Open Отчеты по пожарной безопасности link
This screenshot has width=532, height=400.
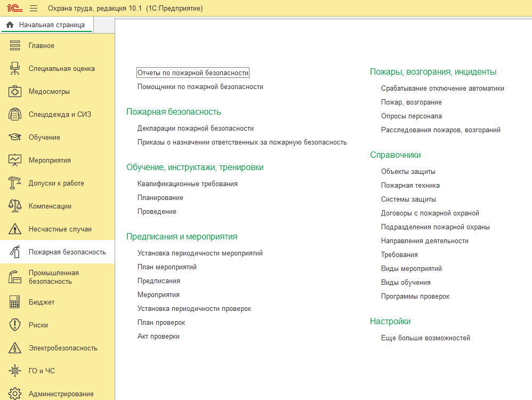(x=193, y=73)
